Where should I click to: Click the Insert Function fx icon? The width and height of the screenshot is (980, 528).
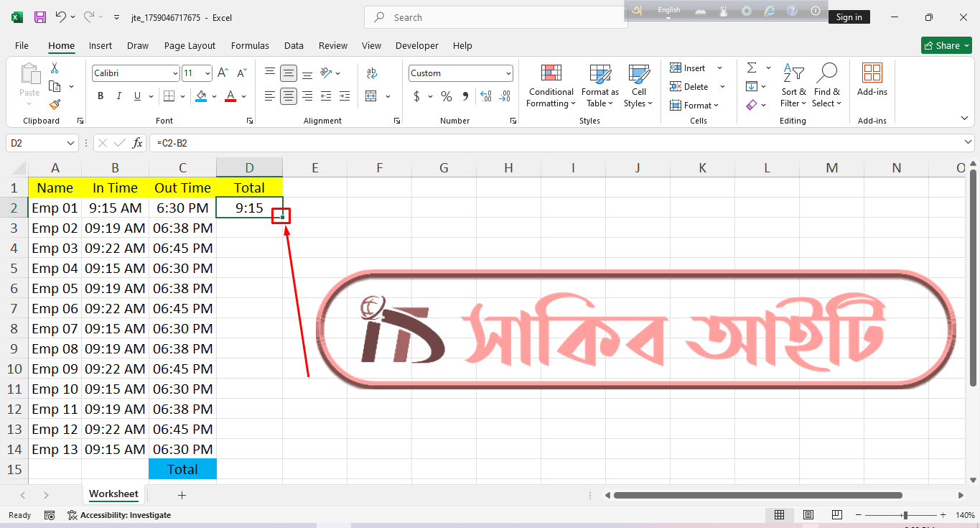click(137, 143)
